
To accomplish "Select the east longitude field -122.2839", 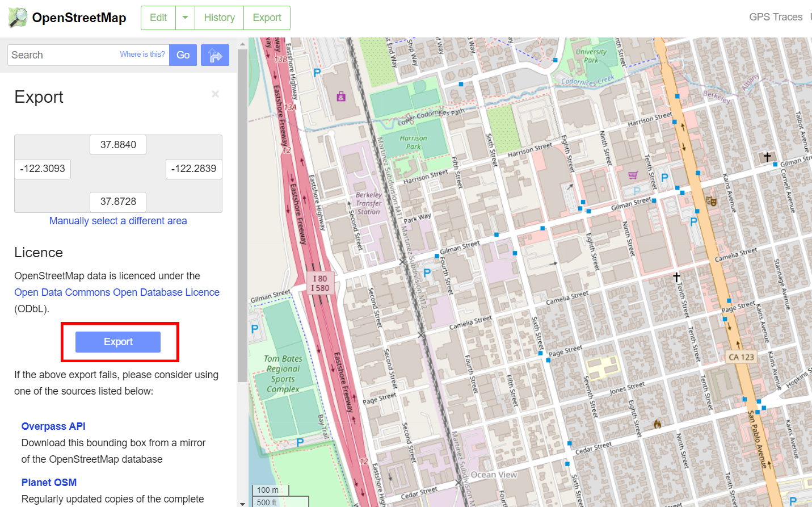I will 194,169.
